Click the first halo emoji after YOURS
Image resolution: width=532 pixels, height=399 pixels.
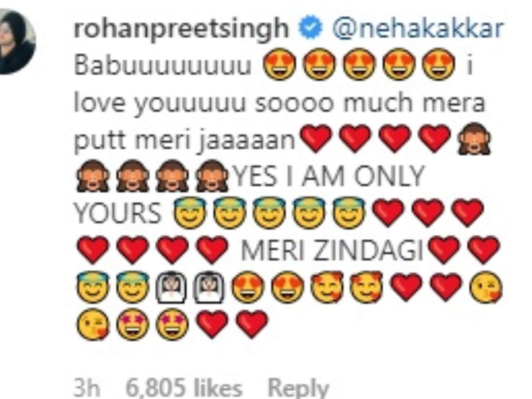coord(189,214)
